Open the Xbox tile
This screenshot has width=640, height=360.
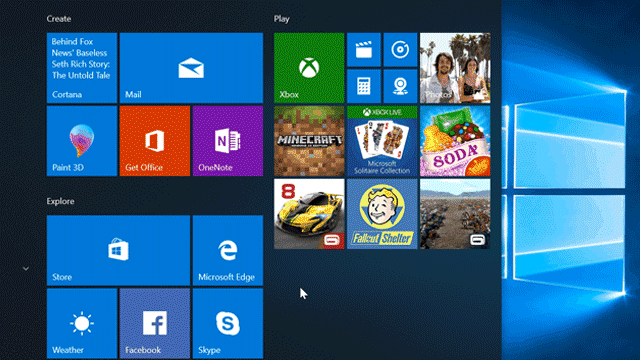click(309, 68)
